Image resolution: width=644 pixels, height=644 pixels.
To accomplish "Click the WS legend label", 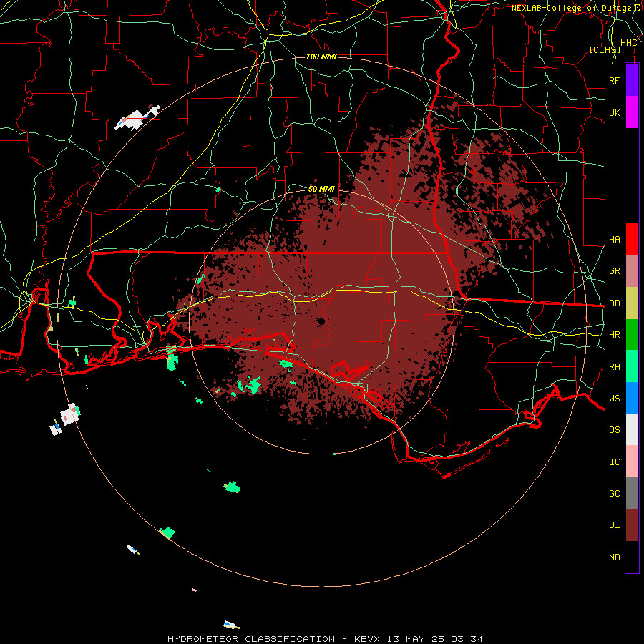I will tap(614, 399).
